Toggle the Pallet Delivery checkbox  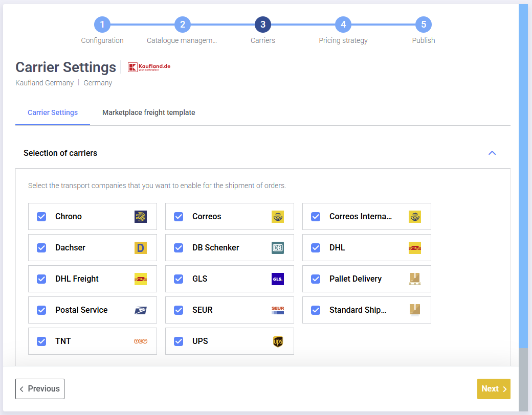[x=316, y=279]
